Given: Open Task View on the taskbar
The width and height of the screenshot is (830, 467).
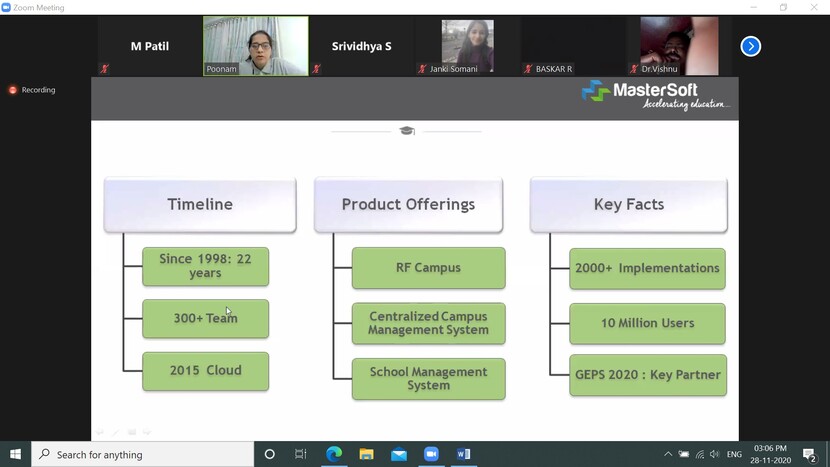Looking at the screenshot, I should click(300, 454).
